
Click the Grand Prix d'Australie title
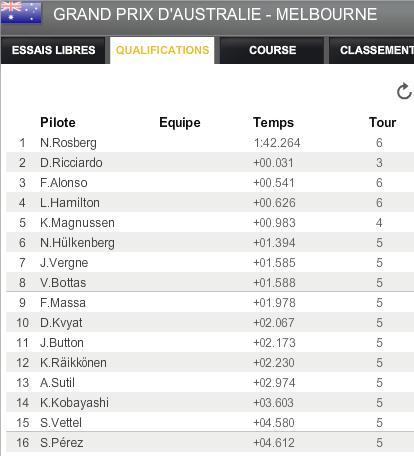(x=215, y=14)
